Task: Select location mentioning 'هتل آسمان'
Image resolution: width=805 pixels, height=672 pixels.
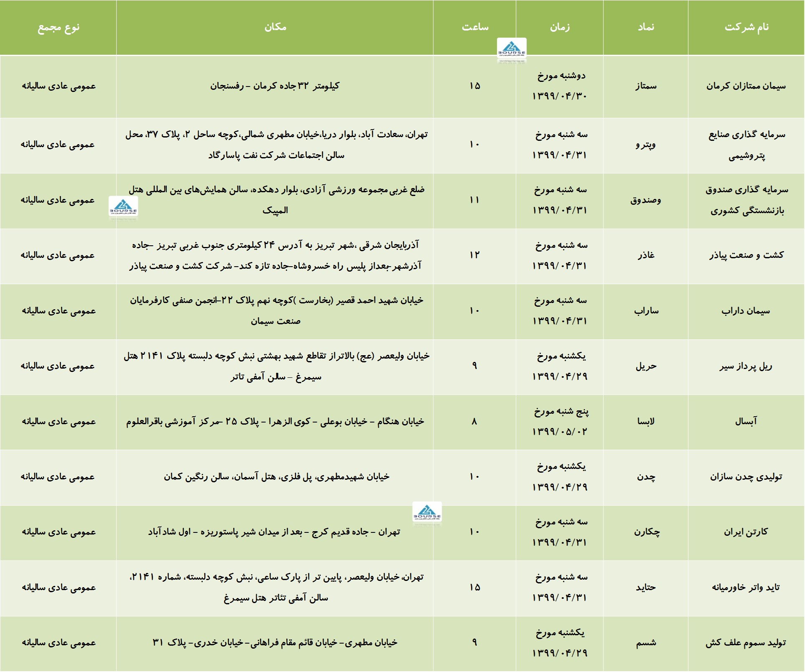Action: (276, 477)
